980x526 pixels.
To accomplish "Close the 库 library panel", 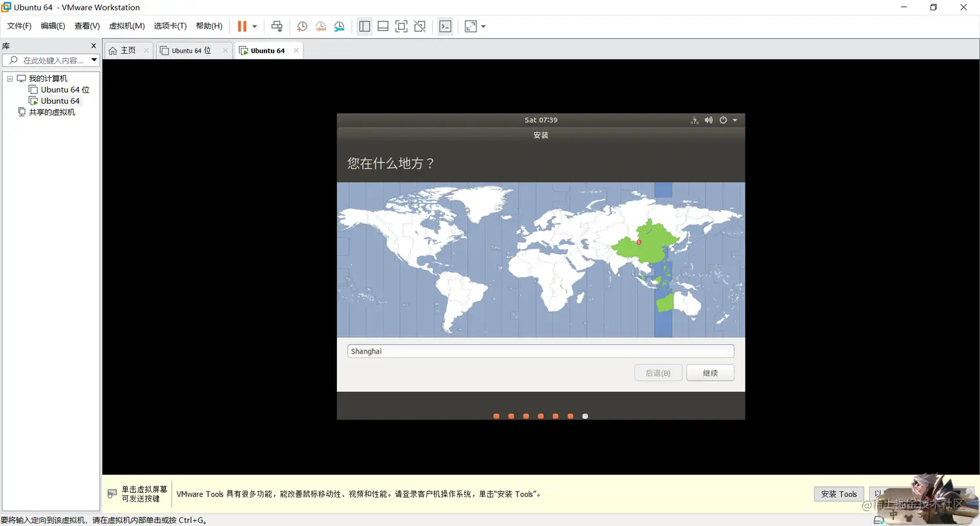I will coord(93,46).
